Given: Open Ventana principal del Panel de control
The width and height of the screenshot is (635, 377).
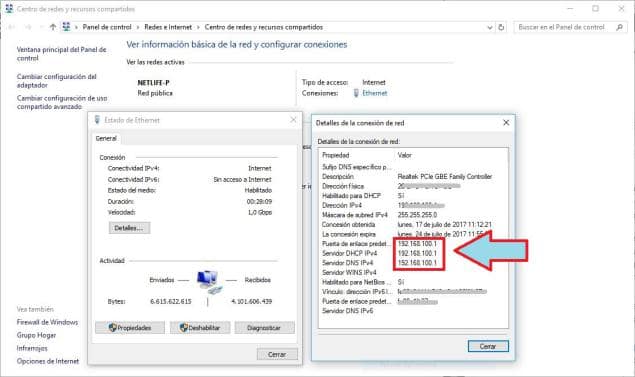Looking at the screenshot, I should (x=62, y=54).
